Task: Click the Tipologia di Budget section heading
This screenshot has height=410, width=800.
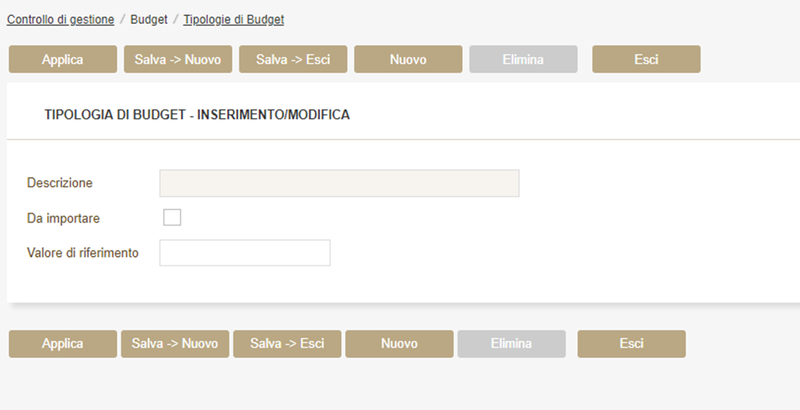Action: pos(197,115)
